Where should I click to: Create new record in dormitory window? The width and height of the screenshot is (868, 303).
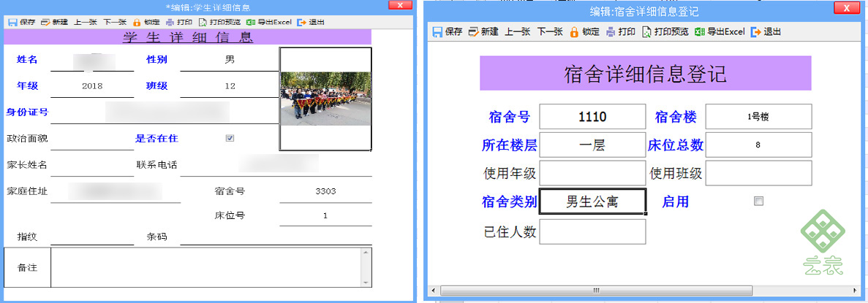point(483,32)
